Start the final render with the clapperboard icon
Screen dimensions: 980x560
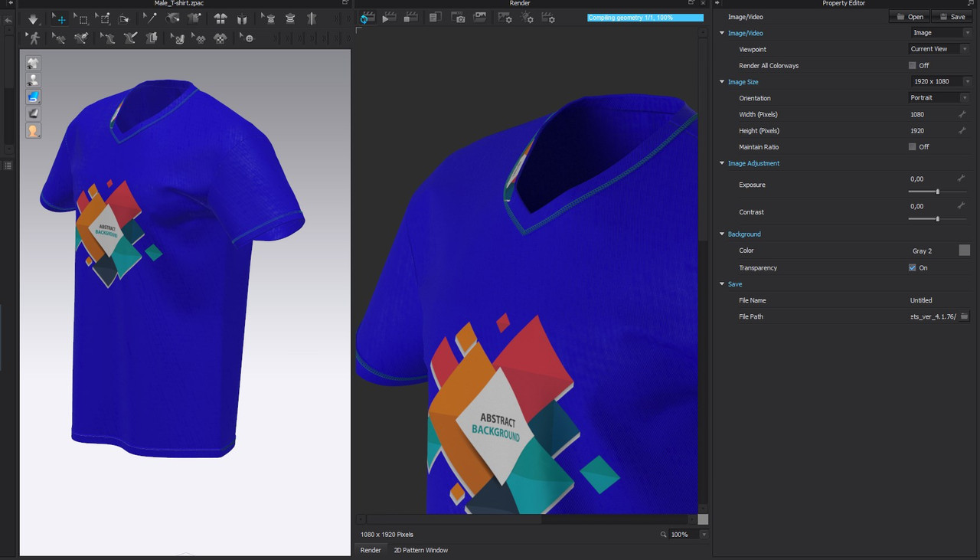(x=389, y=17)
